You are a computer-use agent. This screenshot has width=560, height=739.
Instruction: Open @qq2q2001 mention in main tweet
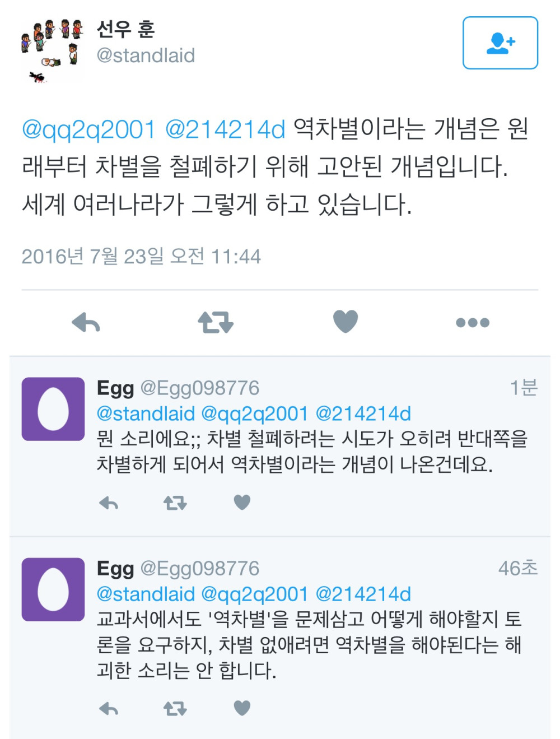[88, 130]
